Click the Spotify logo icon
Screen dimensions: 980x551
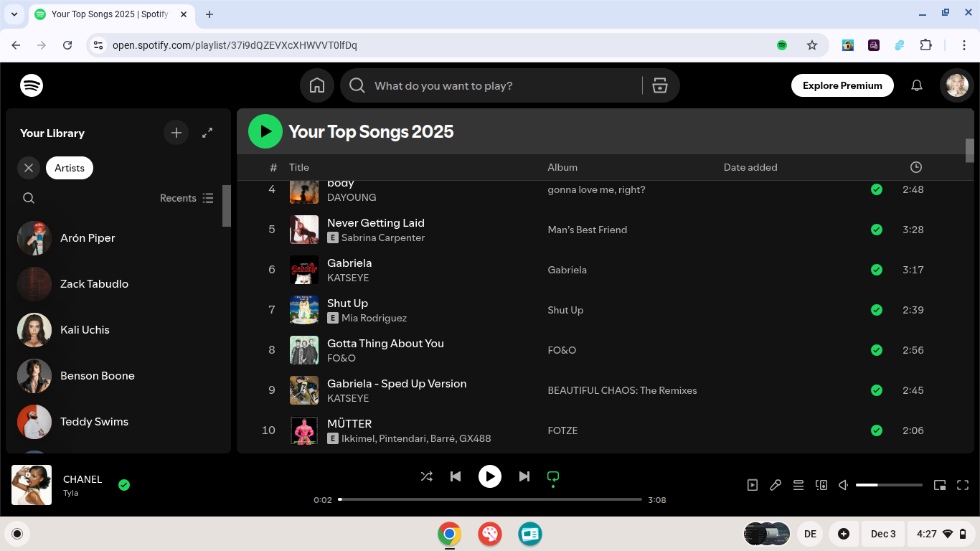[32, 85]
